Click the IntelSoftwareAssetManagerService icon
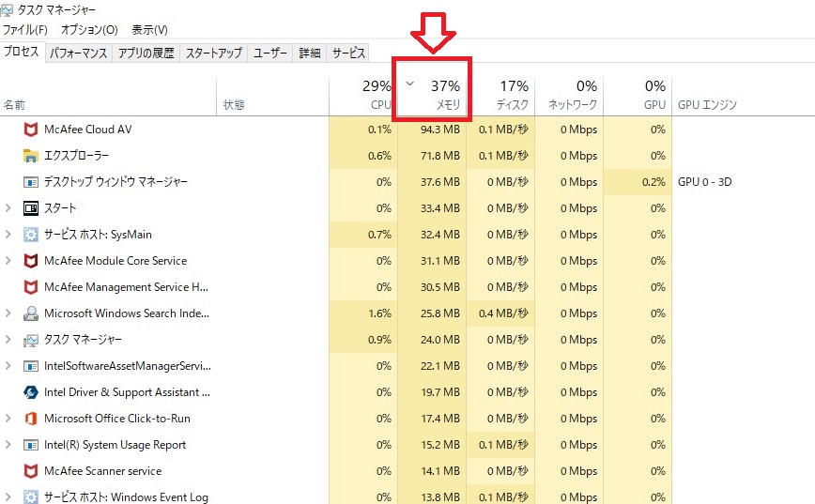The height and width of the screenshot is (504, 815). click(31, 366)
